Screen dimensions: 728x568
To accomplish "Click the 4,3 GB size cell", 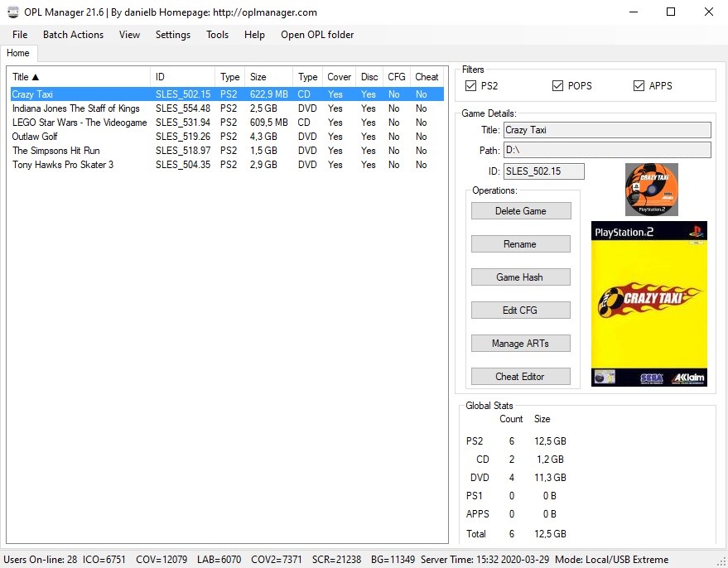I will coord(263,137).
